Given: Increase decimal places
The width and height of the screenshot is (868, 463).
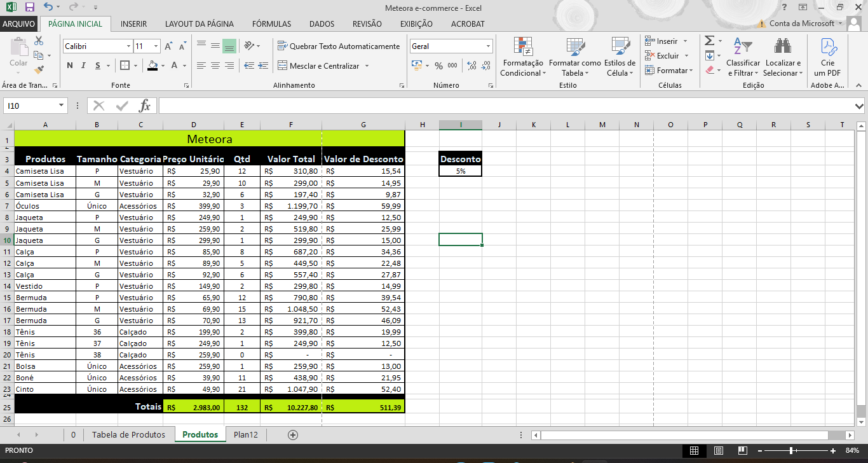Looking at the screenshot, I should click(x=471, y=66).
